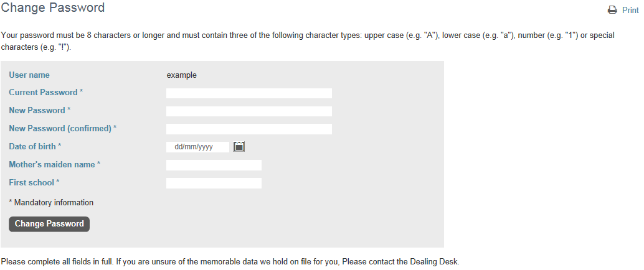Image resolution: width=644 pixels, height=270 pixels.
Task: Select the New Password input field
Action: pos(249,111)
